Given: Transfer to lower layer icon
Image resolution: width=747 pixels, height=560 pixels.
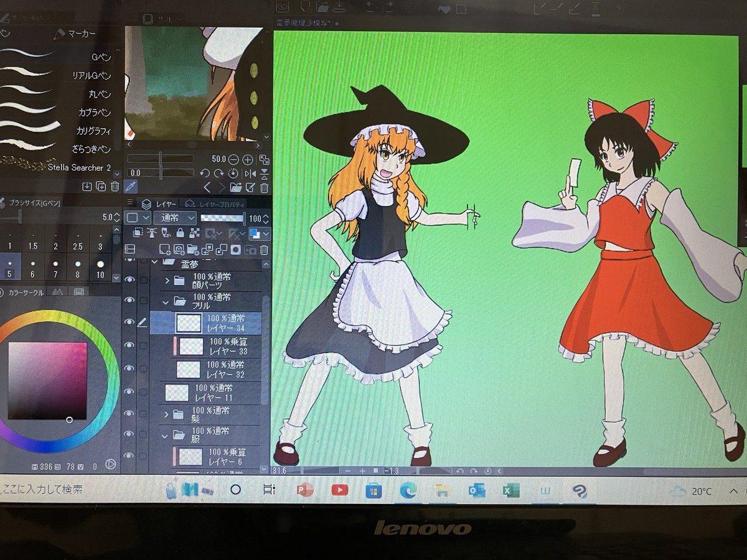Looking at the screenshot, I should (x=207, y=250).
